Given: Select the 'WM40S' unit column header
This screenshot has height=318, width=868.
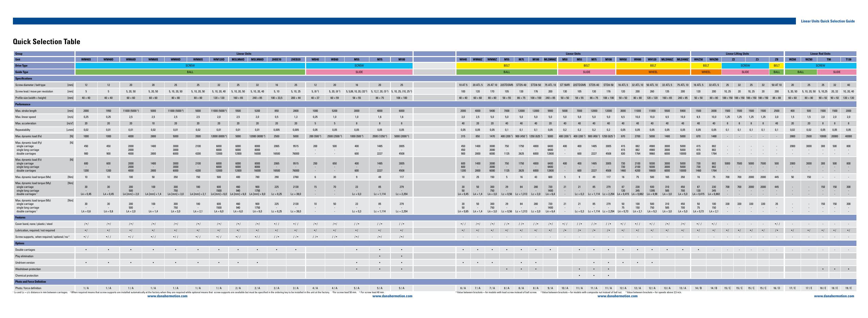Looking at the screenshot, I should (86, 59).
